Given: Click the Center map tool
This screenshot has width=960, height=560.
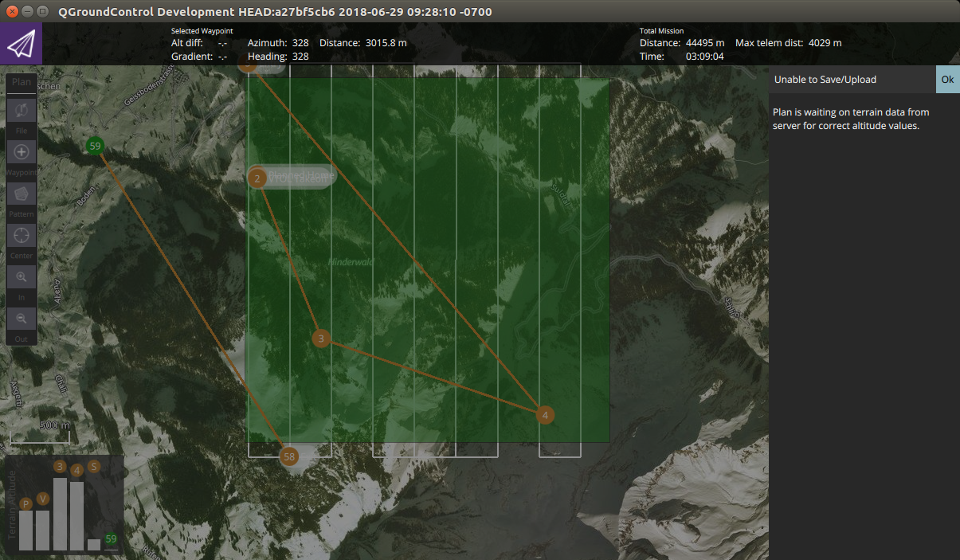Looking at the screenshot, I should (22, 234).
